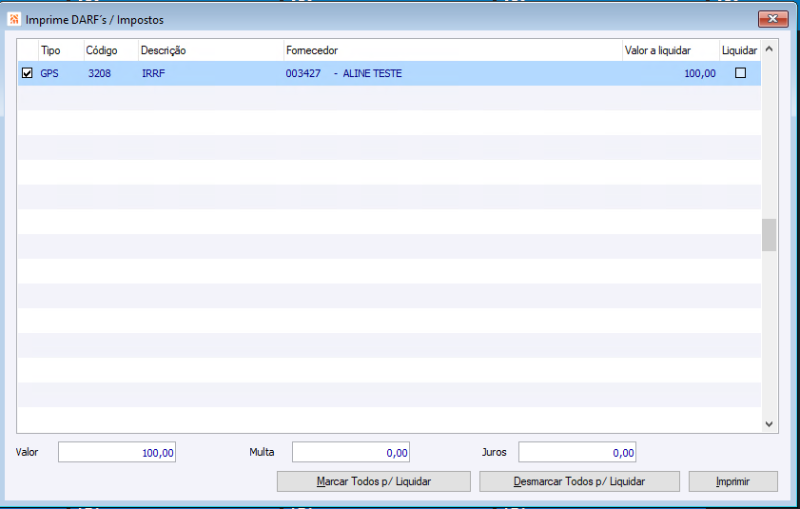
Task: Select the ALINE TESTE supplier name
Action: click(372, 73)
